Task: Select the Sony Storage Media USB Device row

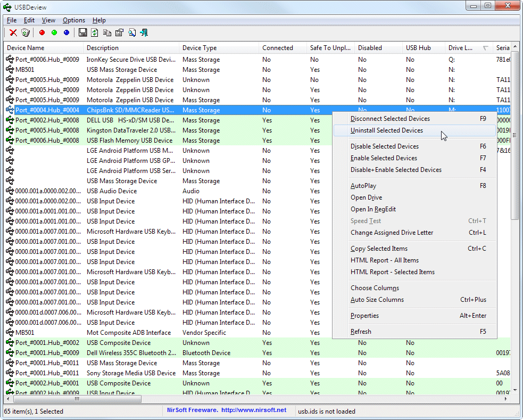Action: 257,373
